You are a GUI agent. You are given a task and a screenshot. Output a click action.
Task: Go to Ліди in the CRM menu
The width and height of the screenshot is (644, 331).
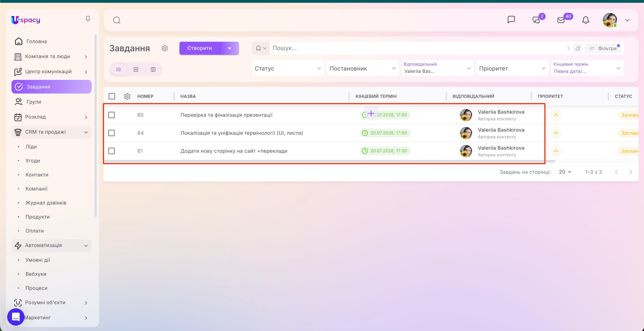click(31, 147)
